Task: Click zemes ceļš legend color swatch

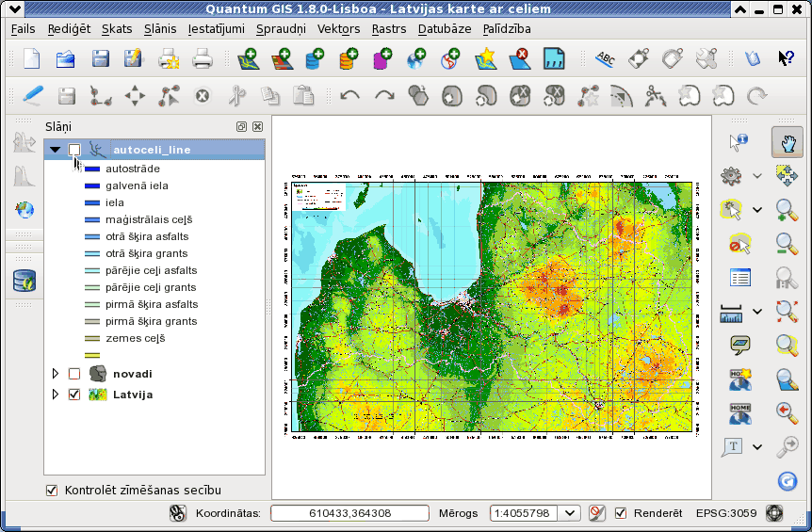Action: pos(92,338)
